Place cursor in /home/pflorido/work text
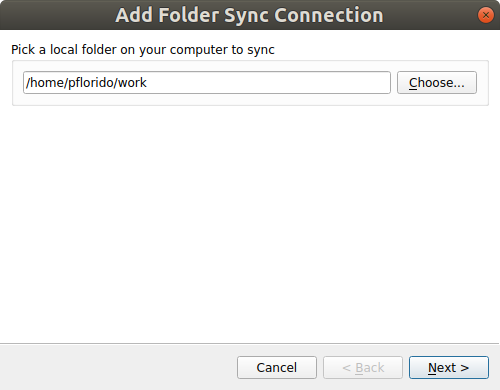Viewport: 500px width, 390px height. (x=86, y=83)
